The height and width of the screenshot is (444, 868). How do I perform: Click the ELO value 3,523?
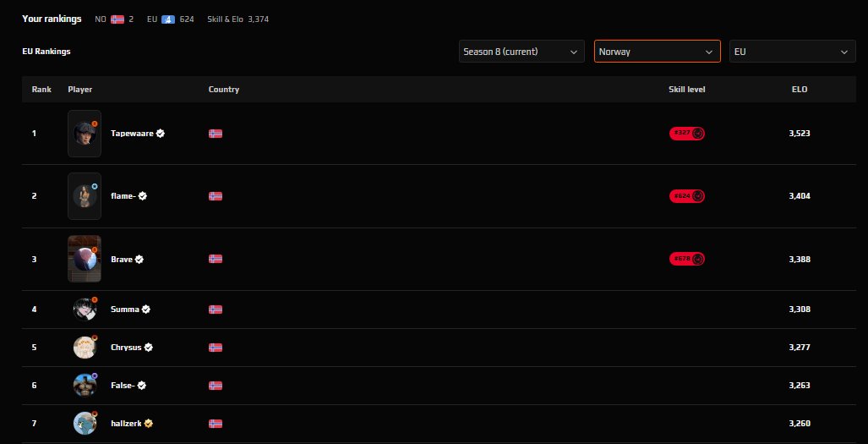point(800,134)
